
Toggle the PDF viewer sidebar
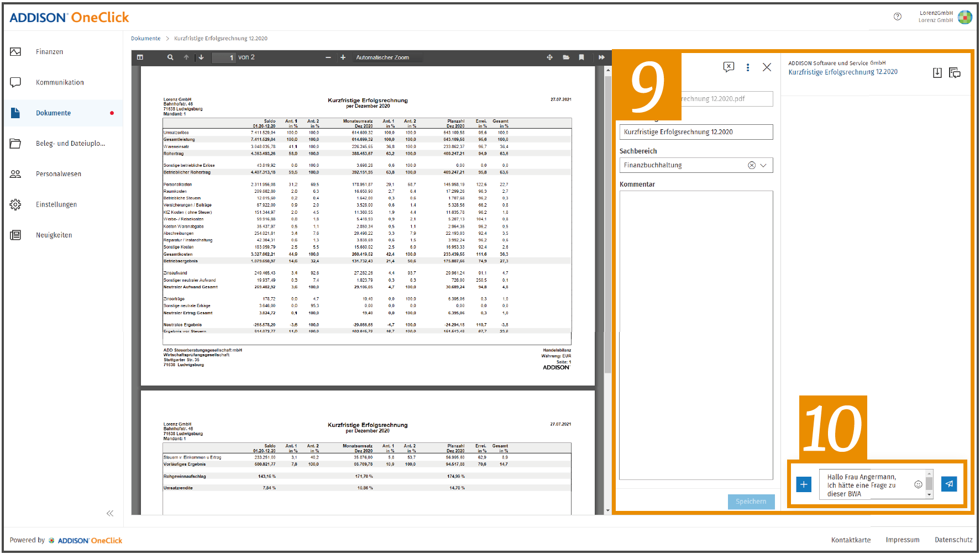tap(140, 57)
